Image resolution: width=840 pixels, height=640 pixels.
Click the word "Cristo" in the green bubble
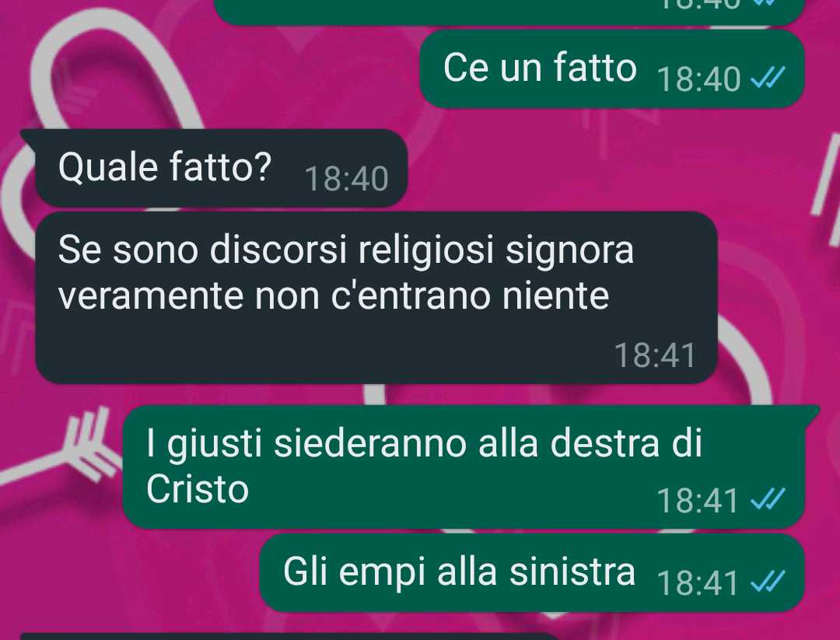pyautogui.click(x=198, y=489)
